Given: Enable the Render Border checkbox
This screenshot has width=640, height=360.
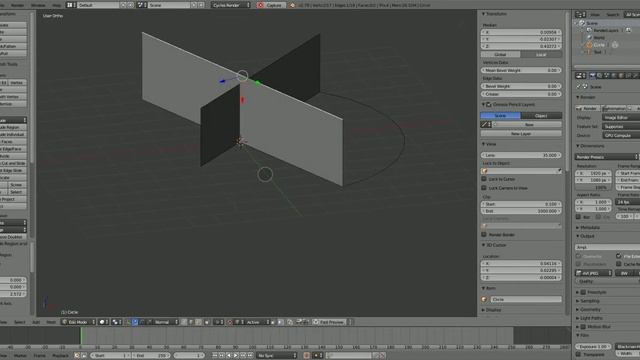Looking at the screenshot, I should [484, 234].
